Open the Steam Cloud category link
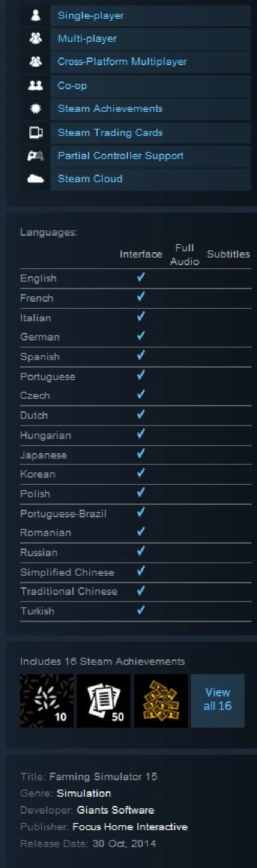Screen dimensions: 257x868 [90, 179]
